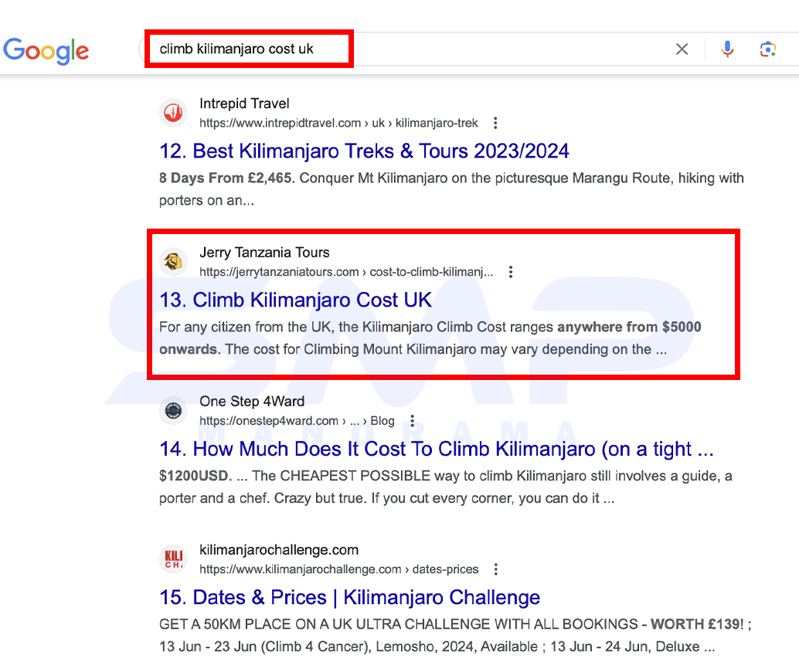Click the Jerry Tanzania Tours lion favicon
This screenshot has height=672, width=799.
click(x=173, y=261)
